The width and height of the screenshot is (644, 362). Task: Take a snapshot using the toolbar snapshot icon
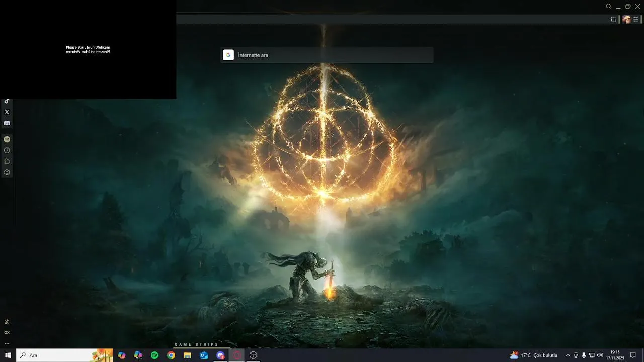(x=613, y=19)
